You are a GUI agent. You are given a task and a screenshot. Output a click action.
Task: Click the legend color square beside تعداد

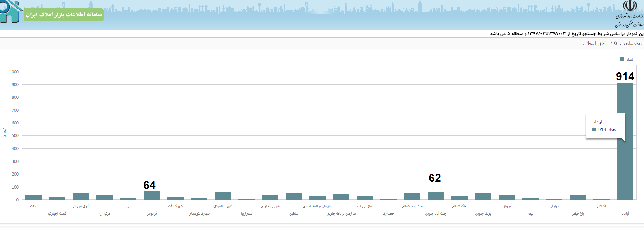[622, 59]
